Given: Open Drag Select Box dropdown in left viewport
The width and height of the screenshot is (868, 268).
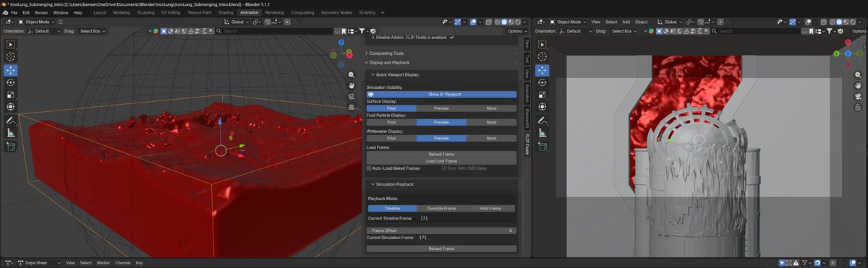Looking at the screenshot, I should (93, 31).
